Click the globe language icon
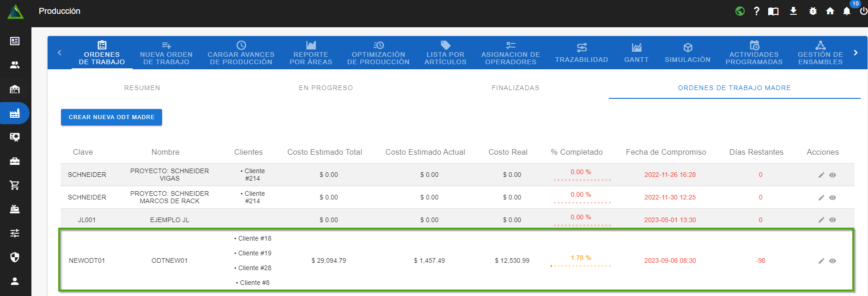Image resolution: width=868 pixels, height=296 pixels. point(740,11)
